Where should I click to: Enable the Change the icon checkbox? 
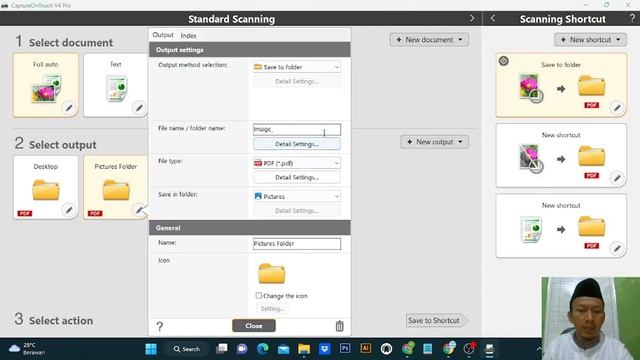point(259,296)
